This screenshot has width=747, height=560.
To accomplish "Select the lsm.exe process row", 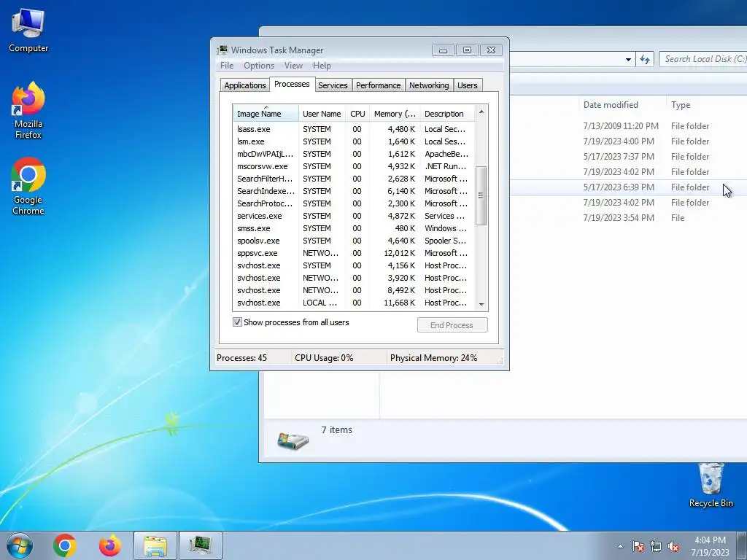I will (x=354, y=141).
